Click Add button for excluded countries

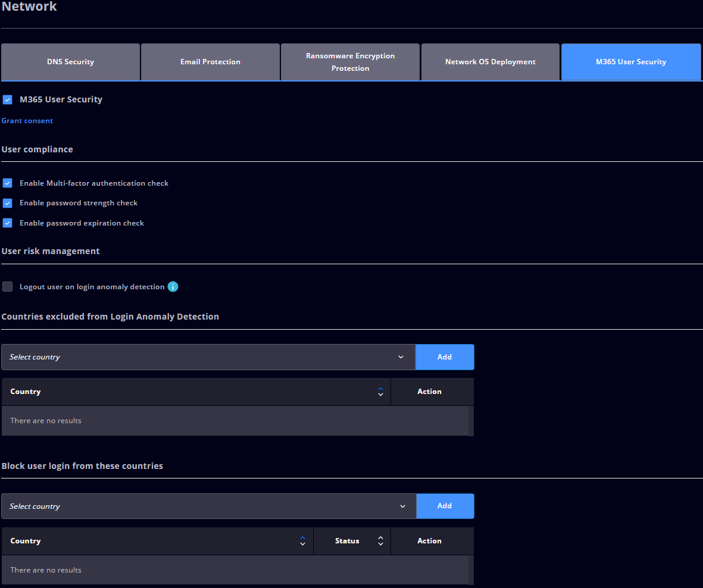(x=444, y=357)
